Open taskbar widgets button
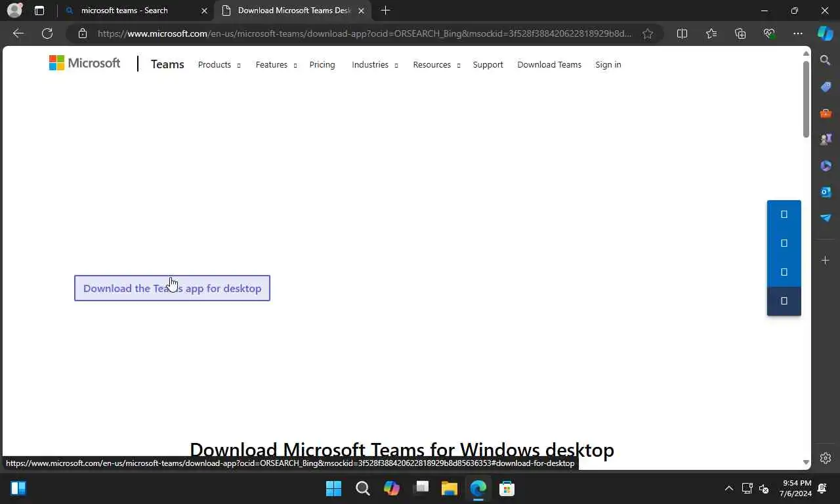This screenshot has height=504, width=840. (18, 488)
